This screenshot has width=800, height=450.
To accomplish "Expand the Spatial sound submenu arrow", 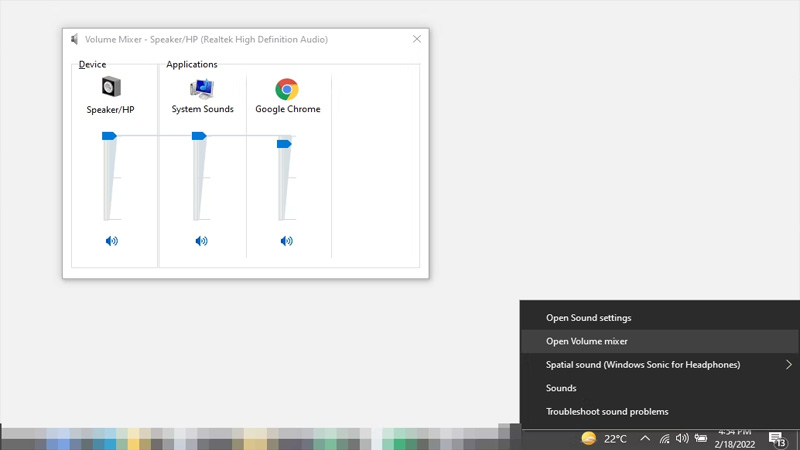I will [x=788, y=365].
